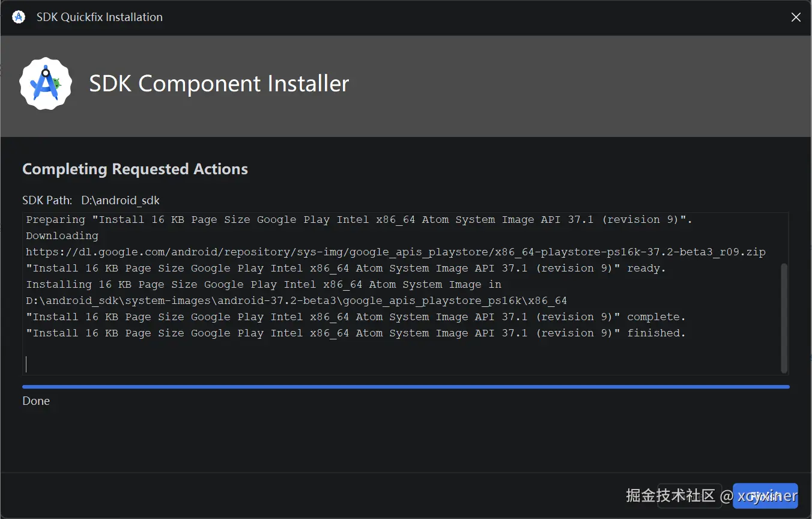The image size is (812, 519).
Task: Click the SDK Component Installer logo badge
Action: point(46,83)
